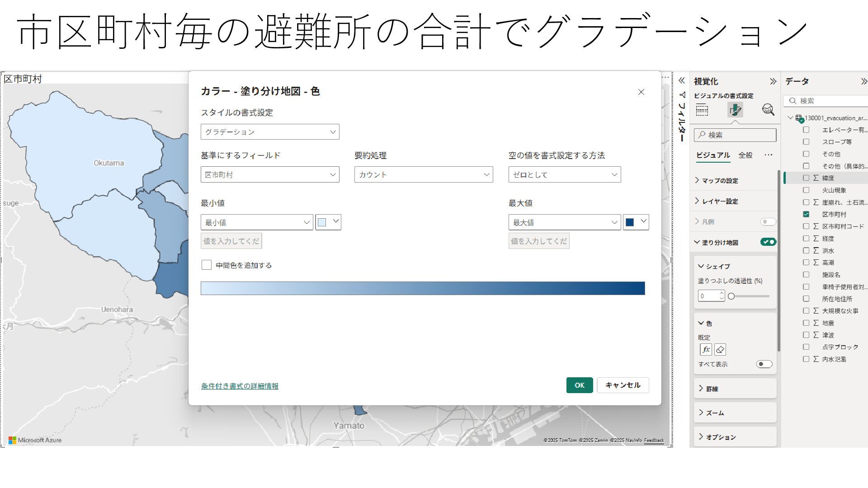The image size is (868, 488).
Task: Turn off the 塗り分け地図 toggle
Action: point(768,242)
